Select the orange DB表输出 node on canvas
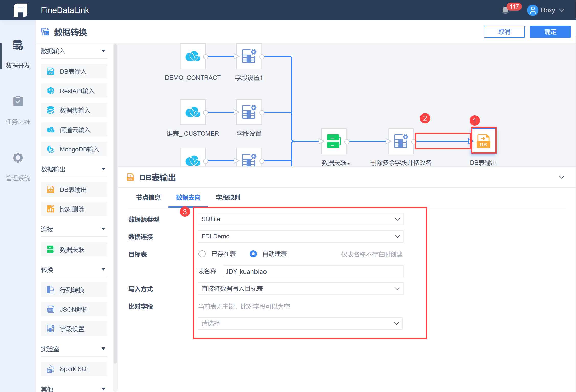The image size is (576, 392). pos(483,141)
